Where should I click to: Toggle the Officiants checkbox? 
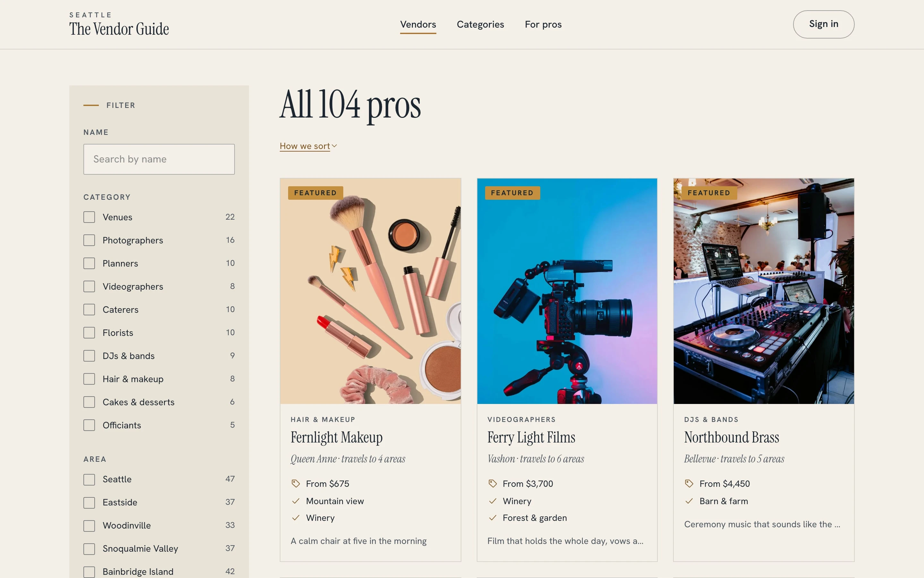coord(89,425)
